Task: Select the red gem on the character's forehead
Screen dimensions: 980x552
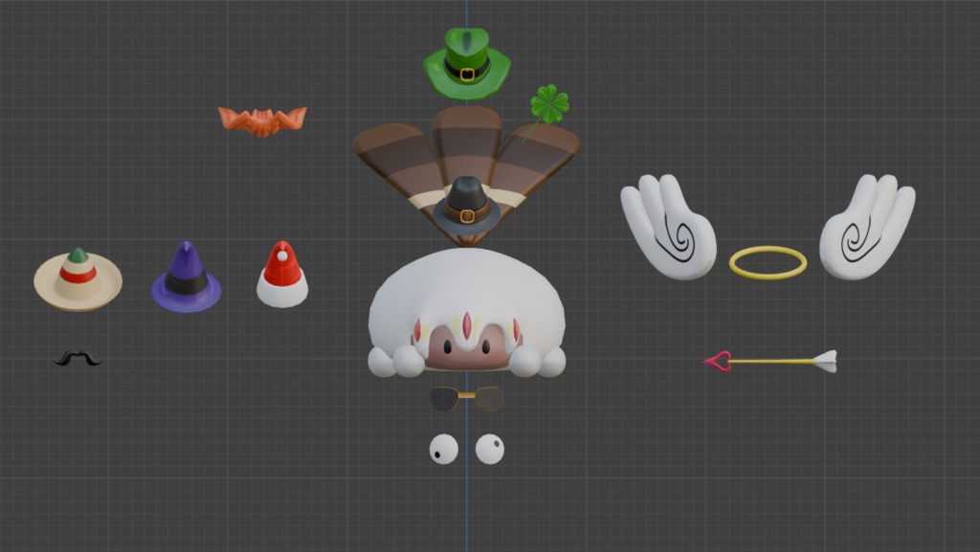Action: click(x=467, y=326)
